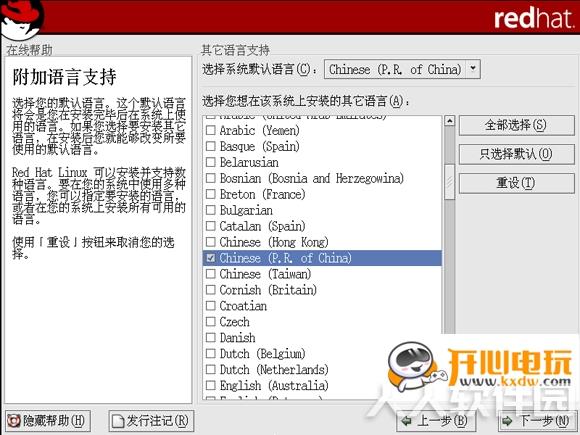Select the Croatian row text
The image size is (580, 435).
point(243,306)
